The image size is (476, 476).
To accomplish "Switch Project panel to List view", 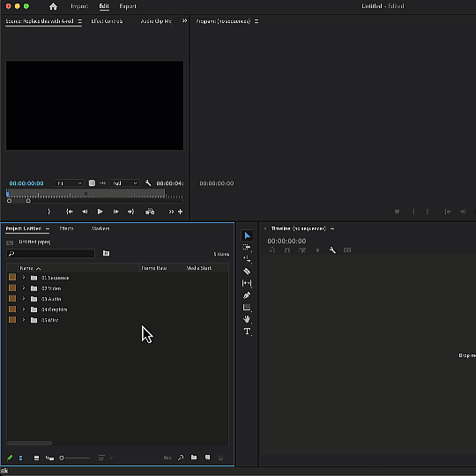I will (x=20, y=457).
